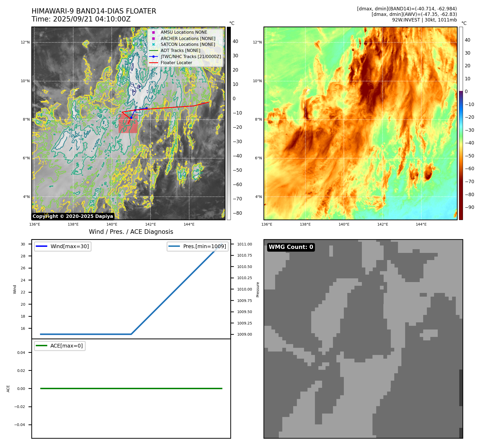Click the 92W.INVEST 30kt 1011mb label

(424, 20)
